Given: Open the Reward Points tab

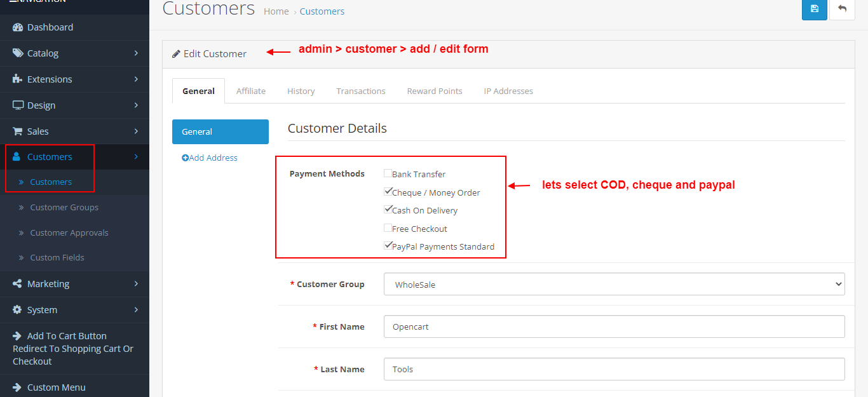Looking at the screenshot, I should pos(435,91).
